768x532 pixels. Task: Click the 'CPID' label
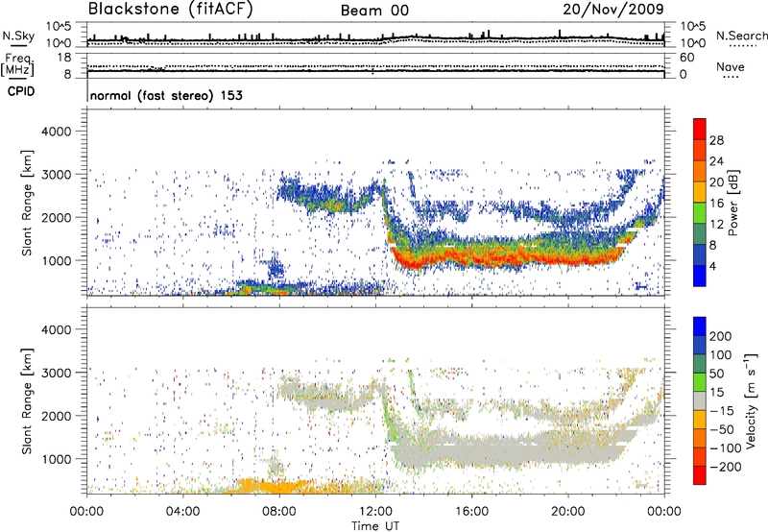pyautogui.click(x=21, y=91)
